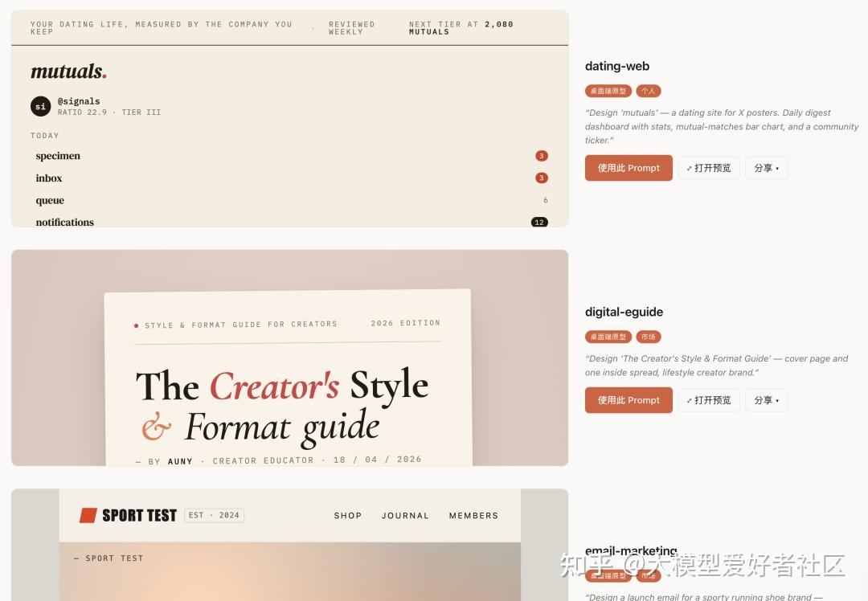Click the 'REVIEWED WEEKLY' header text

click(351, 28)
